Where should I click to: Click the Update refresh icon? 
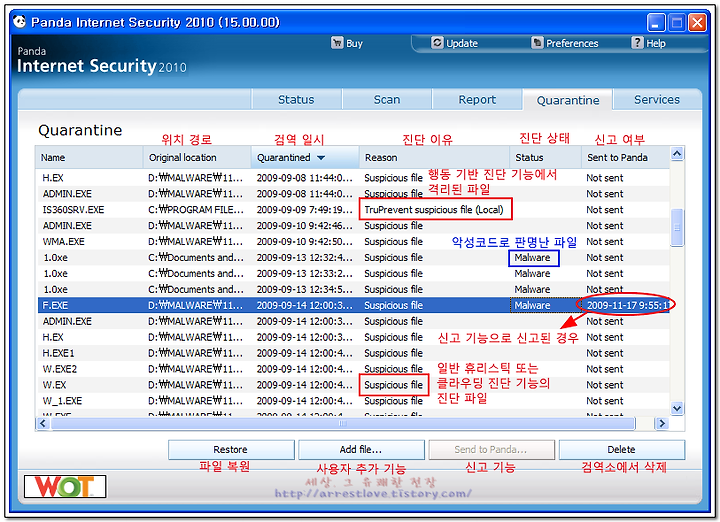[x=437, y=43]
